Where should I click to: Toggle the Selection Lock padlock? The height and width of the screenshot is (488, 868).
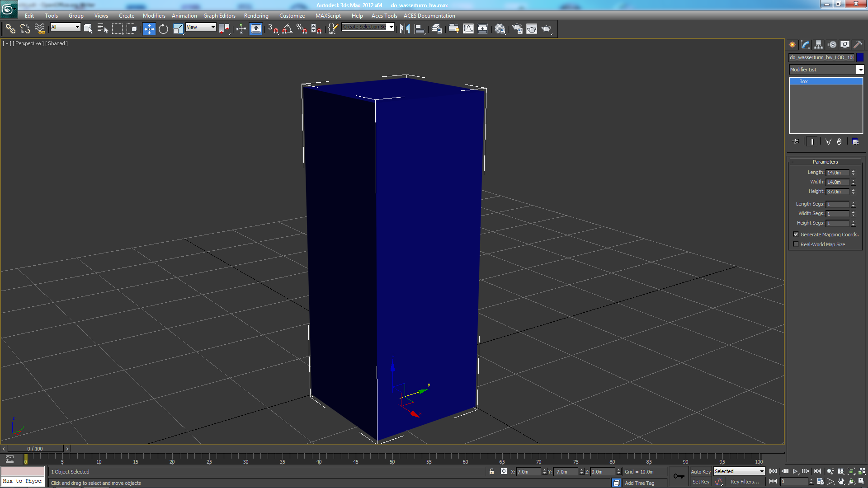(491, 471)
